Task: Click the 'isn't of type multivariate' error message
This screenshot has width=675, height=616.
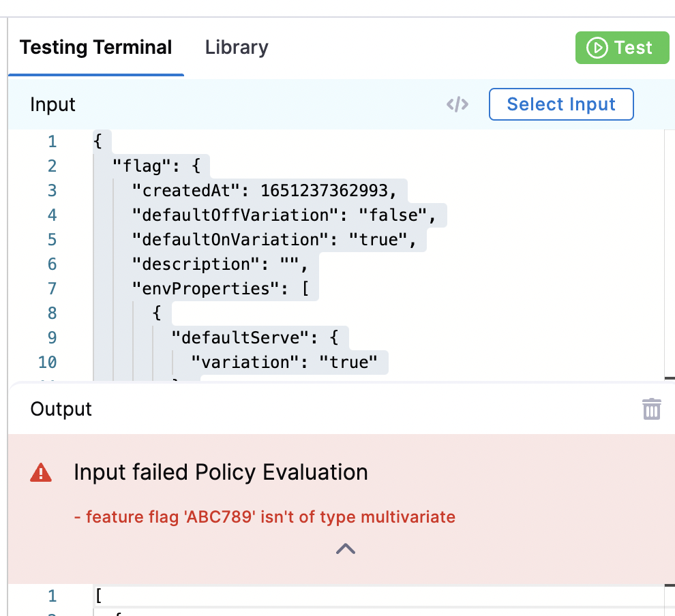Action: pos(265,517)
